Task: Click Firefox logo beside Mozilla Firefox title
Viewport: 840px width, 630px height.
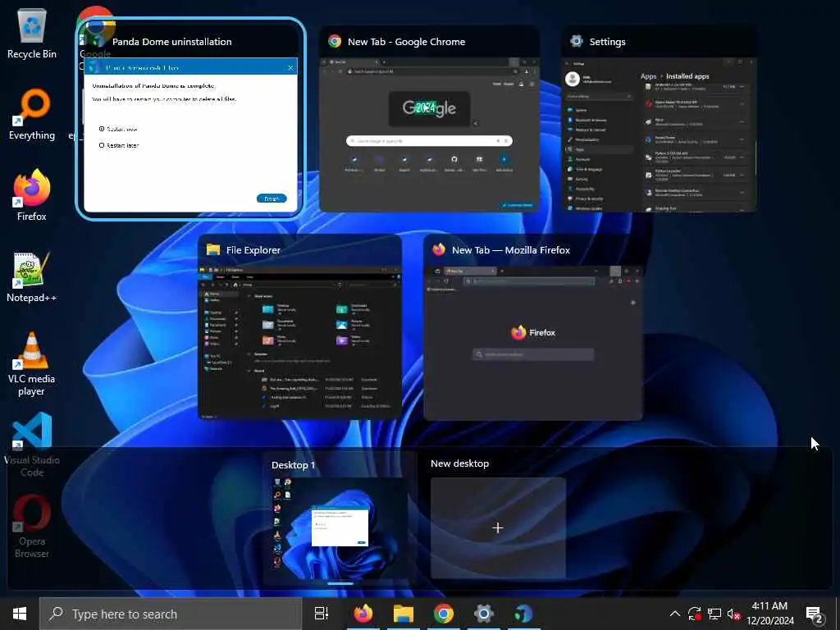Action: point(439,249)
